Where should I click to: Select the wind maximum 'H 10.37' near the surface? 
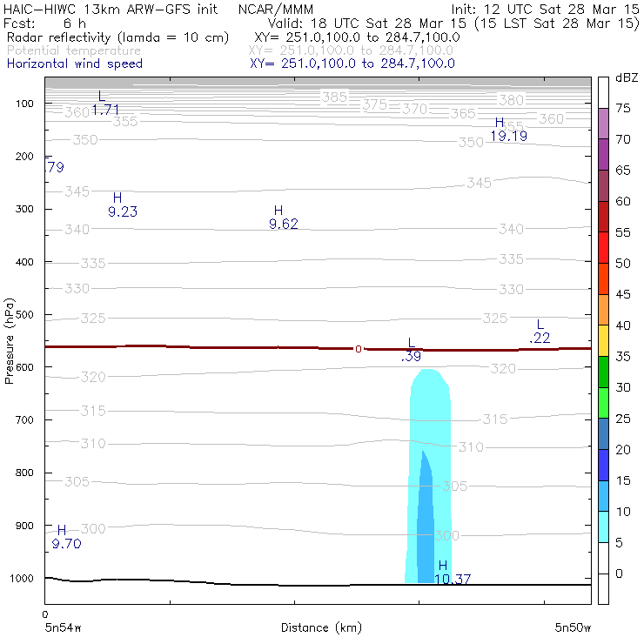453,573
